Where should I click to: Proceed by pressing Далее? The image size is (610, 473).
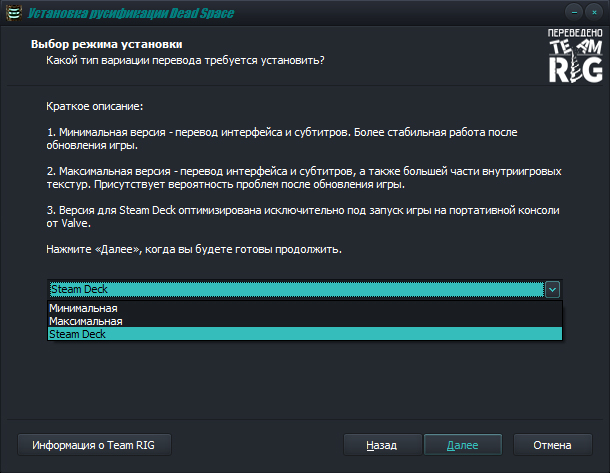coord(462,445)
